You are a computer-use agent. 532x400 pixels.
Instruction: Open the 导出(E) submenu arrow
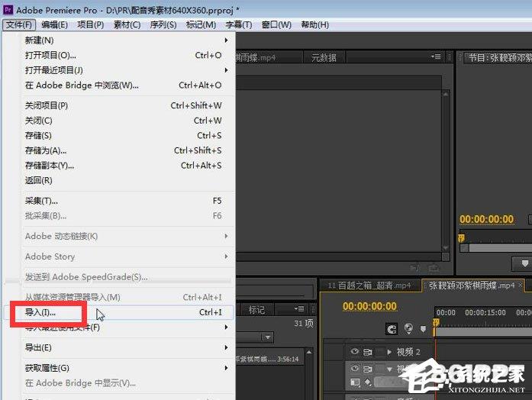pos(226,347)
